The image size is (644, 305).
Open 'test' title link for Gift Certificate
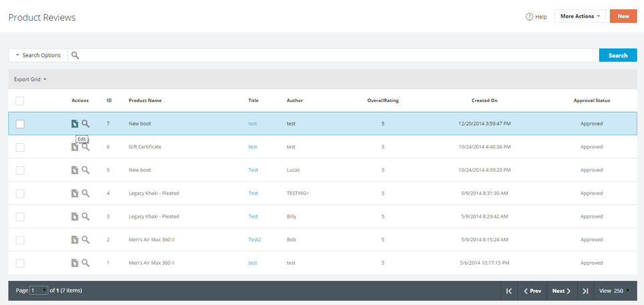(x=253, y=146)
